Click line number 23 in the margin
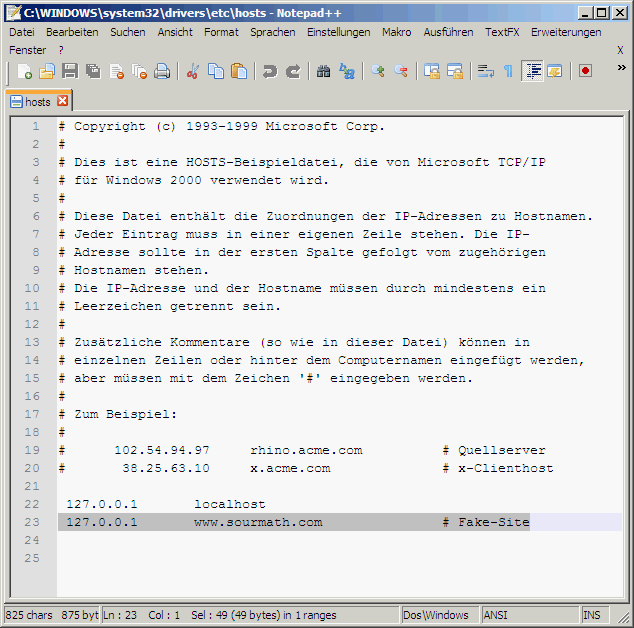Viewport: 634px width, 628px height. pyautogui.click(x=32, y=522)
